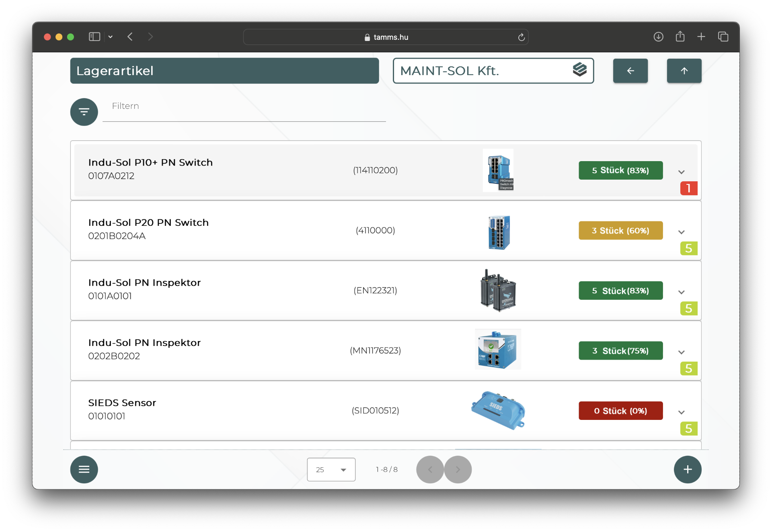Go to previous page of results
772x532 pixels.
click(x=430, y=469)
